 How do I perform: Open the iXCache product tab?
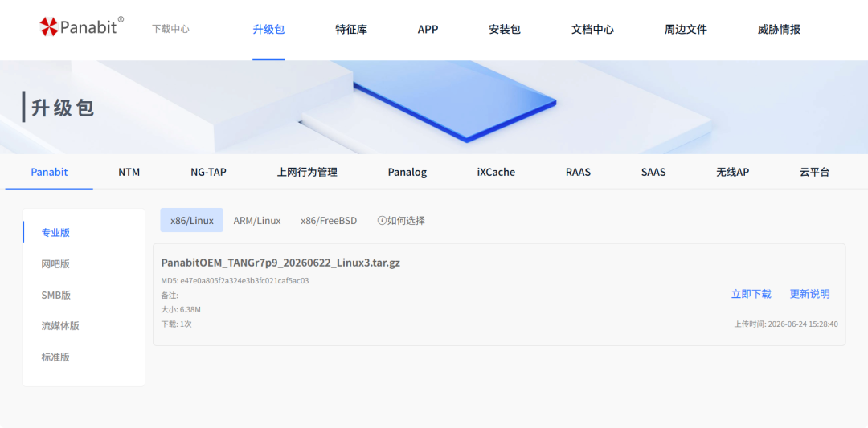pos(496,172)
